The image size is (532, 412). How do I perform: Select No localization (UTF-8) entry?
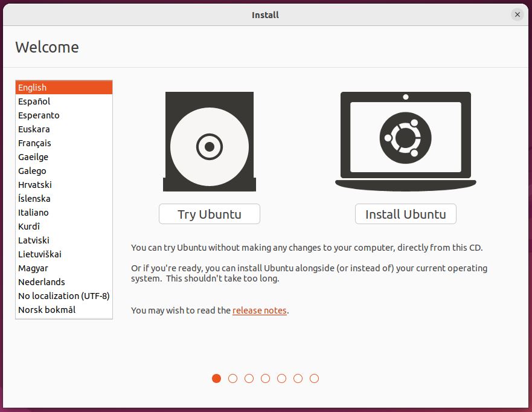coord(64,296)
